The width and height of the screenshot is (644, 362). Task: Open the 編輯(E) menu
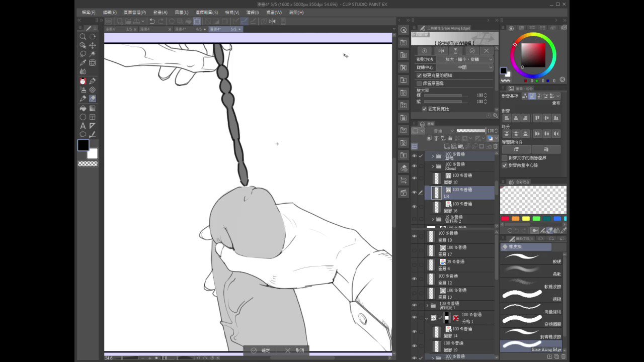click(110, 13)
